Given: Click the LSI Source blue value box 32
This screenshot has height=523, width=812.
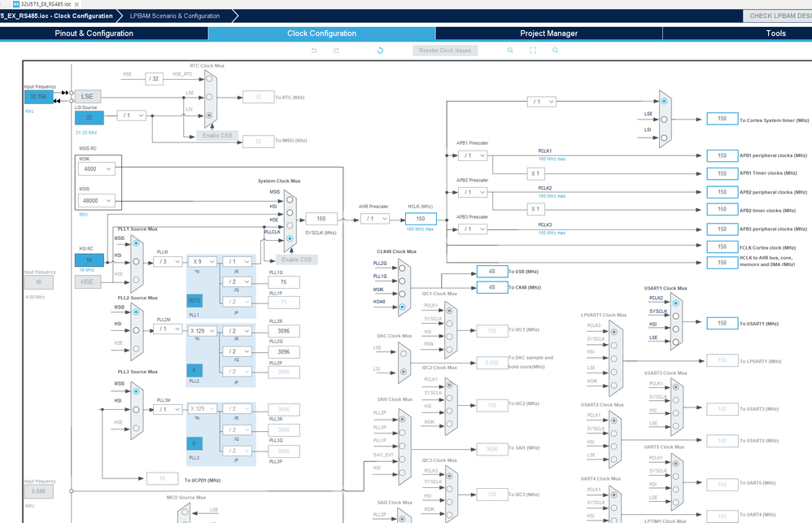Looking at the screenshot, I should click(x=89, y=118).
